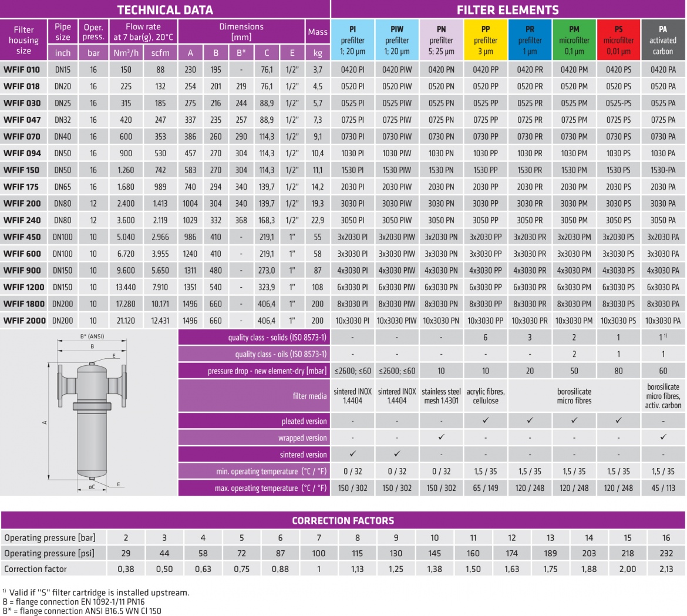Click the yellow 'PP prefilter 3 µm' header
Screen dimensions: 687x616
tap(486, 40)
